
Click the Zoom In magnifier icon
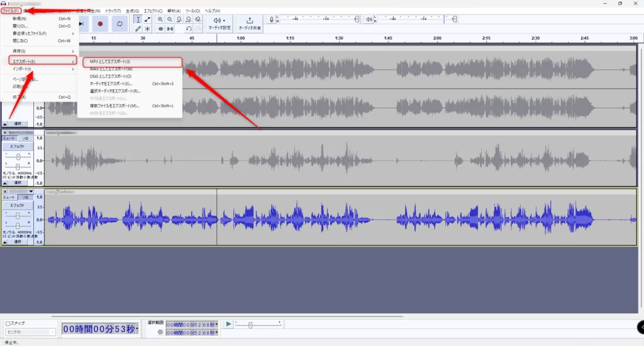click(x=161, y=20)
